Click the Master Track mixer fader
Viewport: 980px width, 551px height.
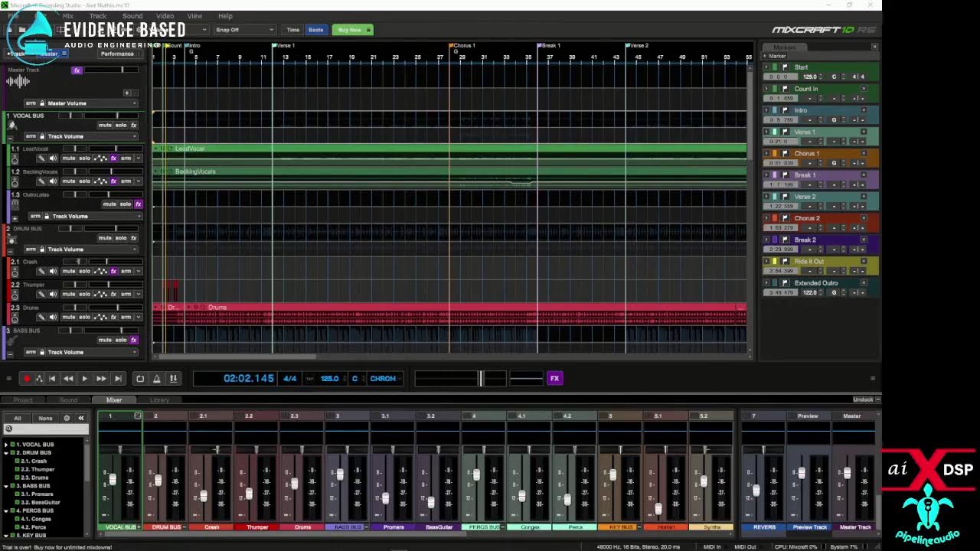click(847, 474)
